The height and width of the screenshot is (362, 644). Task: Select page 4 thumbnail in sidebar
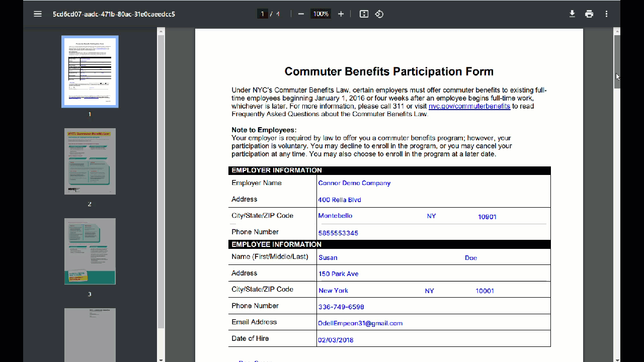90,335
